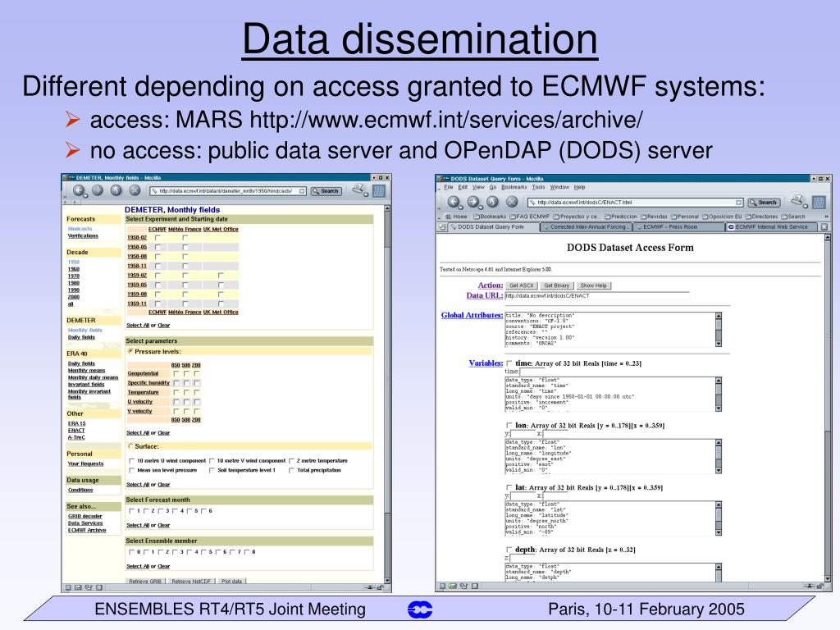Check lon variable box in DODS form
Screen dimensions: 840x630
pyautogui.click(x=509, y=426)
